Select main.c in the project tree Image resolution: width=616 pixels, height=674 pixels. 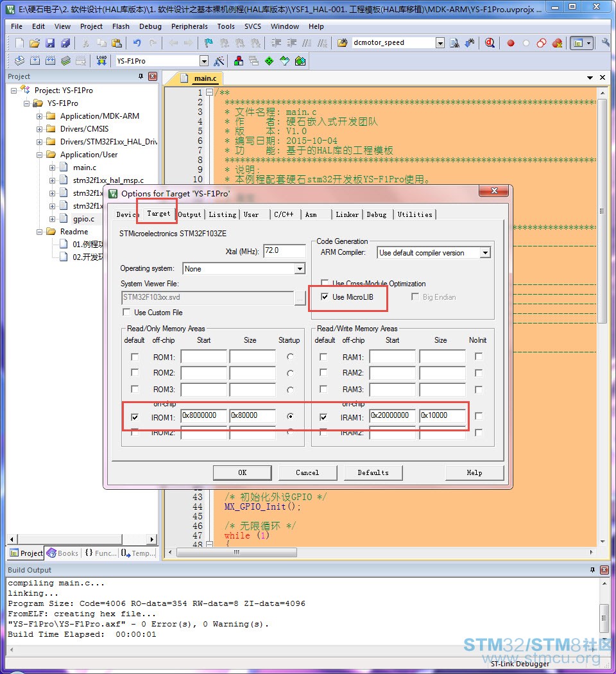tap(84, 167)
